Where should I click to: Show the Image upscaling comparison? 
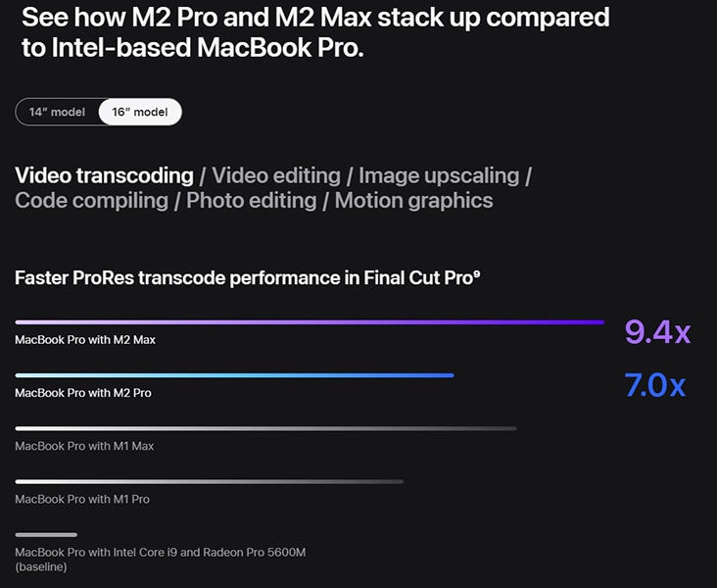click(438, 175)
